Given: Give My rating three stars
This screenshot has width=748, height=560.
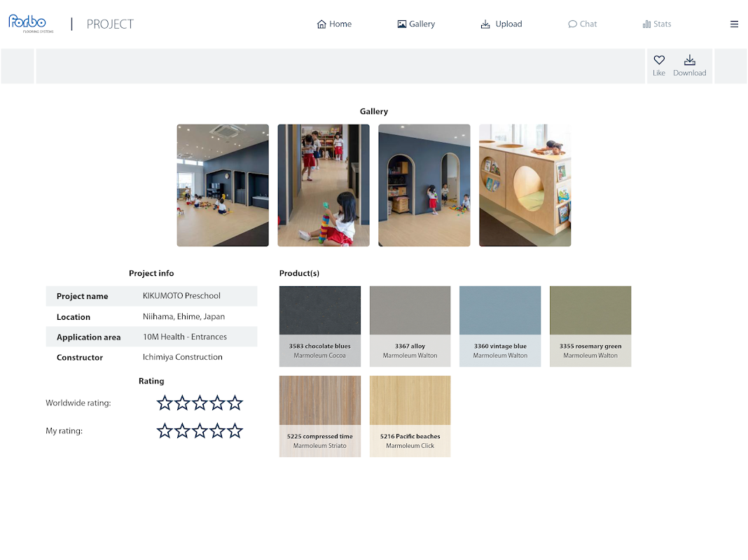Looking at the screenshot, I should coord(200,430).
